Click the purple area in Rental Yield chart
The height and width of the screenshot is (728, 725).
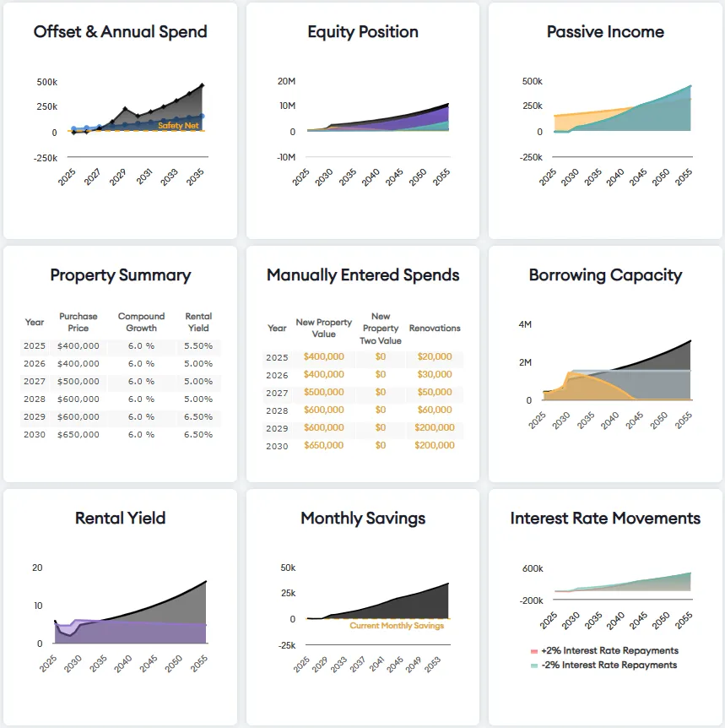pos(139,633)
